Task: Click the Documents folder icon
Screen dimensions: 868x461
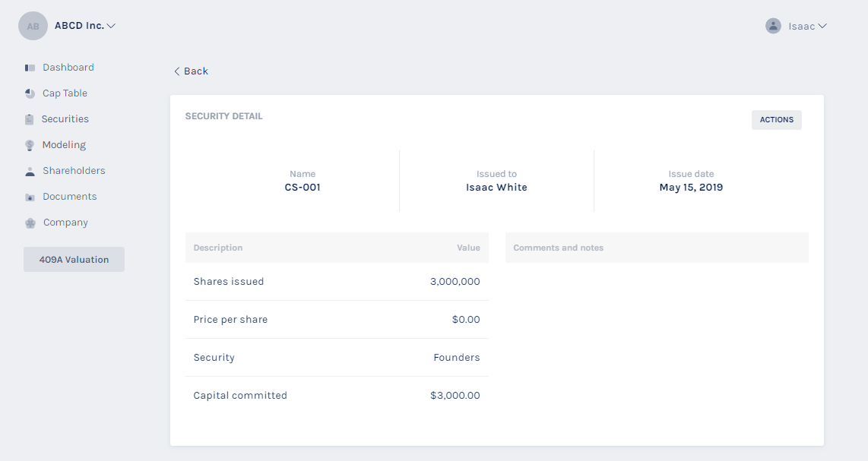Action: 30,197
